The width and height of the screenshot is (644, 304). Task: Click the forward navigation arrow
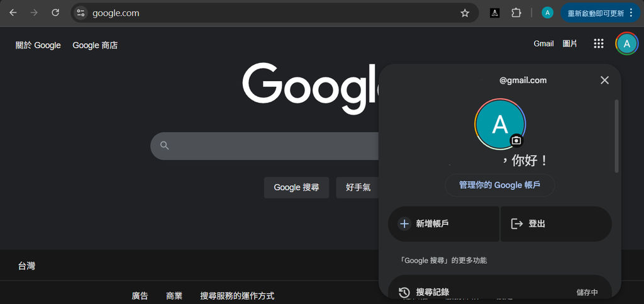pos(34,13)
